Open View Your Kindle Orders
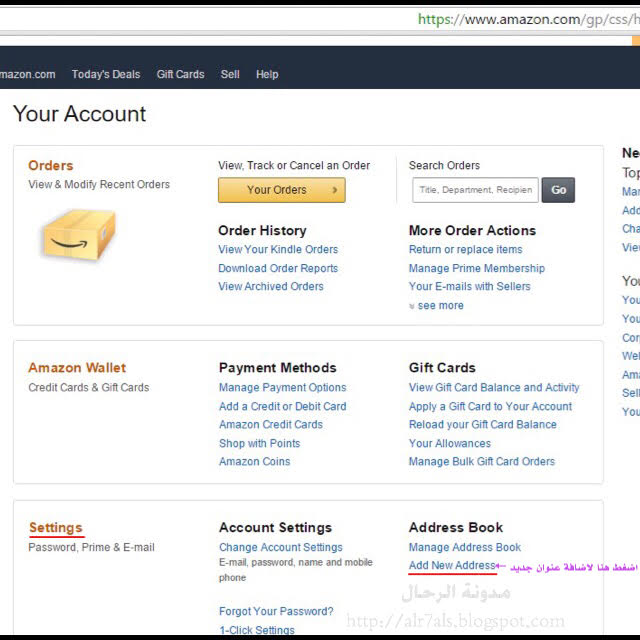 click(278, 249)
